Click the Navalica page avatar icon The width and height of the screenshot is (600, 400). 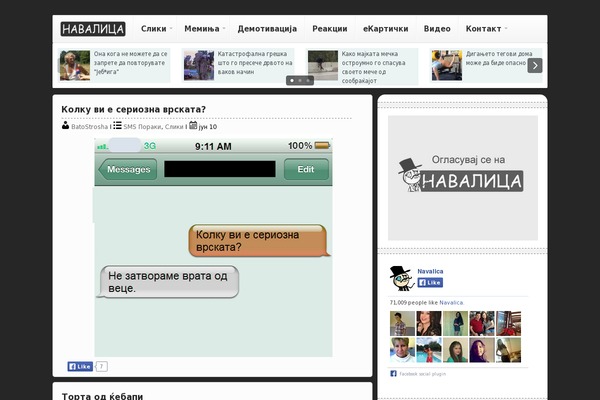(x=401, y=278)
